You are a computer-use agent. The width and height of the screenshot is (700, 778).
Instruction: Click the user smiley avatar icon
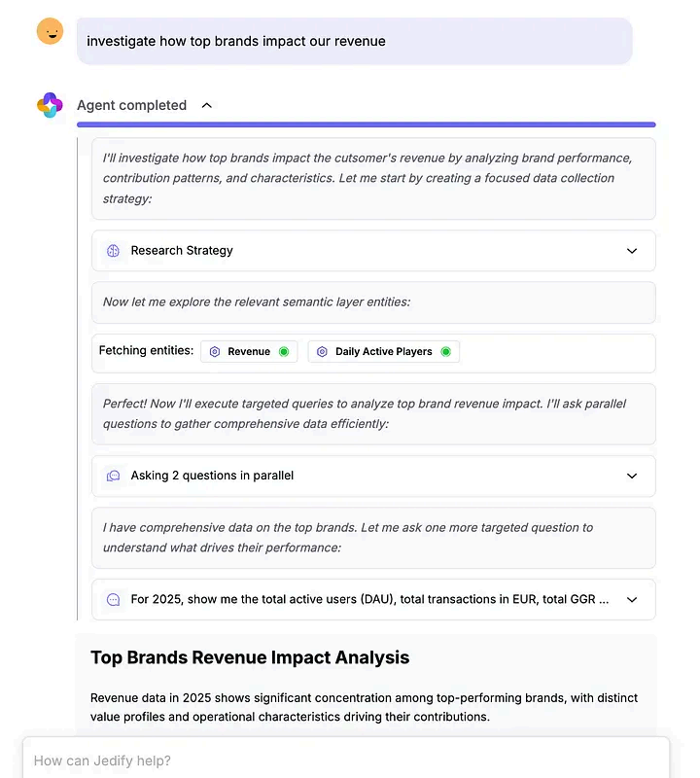tap(51, 31)
